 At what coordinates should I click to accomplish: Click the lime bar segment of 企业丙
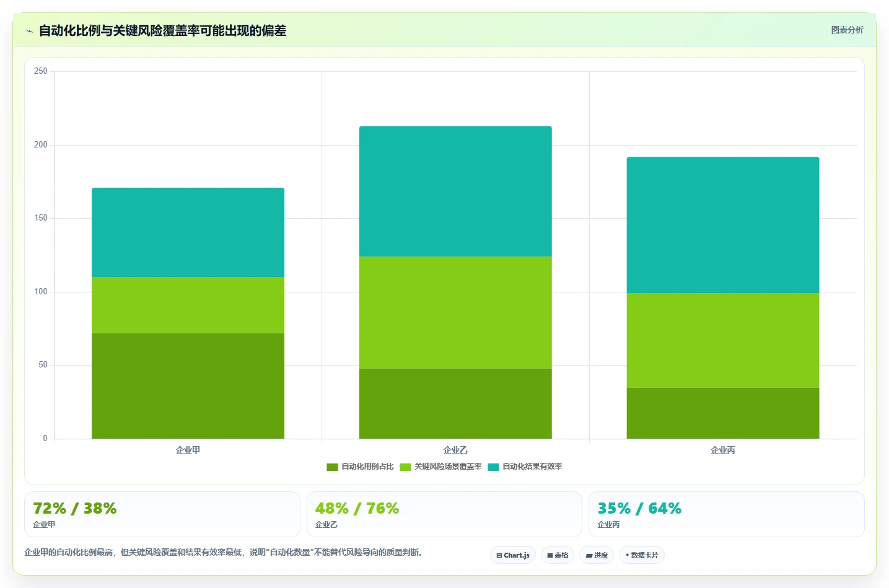pyautogui.click(x=723, y=341)
